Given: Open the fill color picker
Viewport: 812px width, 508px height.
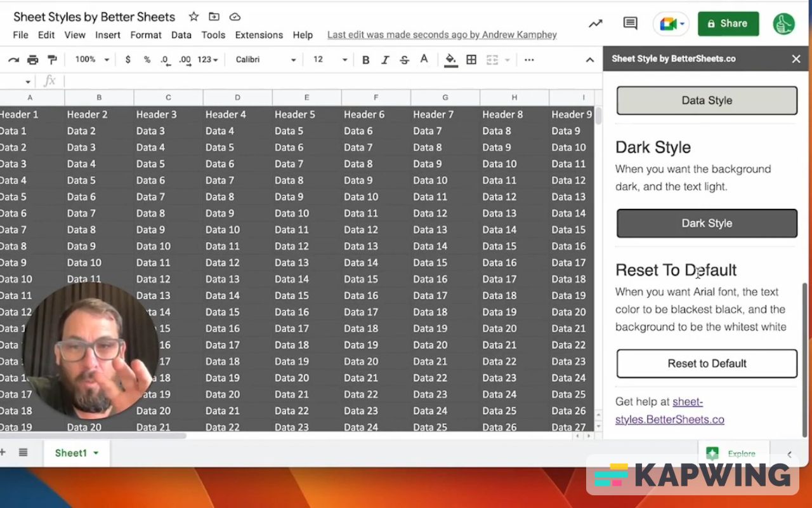Looking at the screenshot, I should (x=450, y=60).
